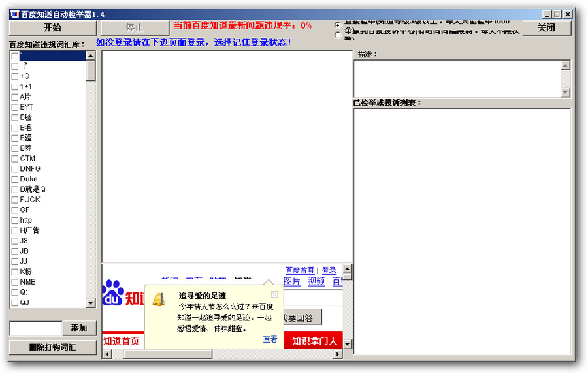Click browser pane horizontal scrollbar thumb
This screenshot has height=374, width=588.
[x=168, y=354]
